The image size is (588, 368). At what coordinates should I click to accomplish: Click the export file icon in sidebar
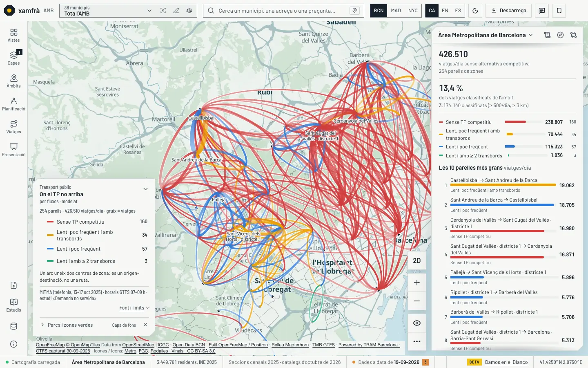[x=13, y=285]
